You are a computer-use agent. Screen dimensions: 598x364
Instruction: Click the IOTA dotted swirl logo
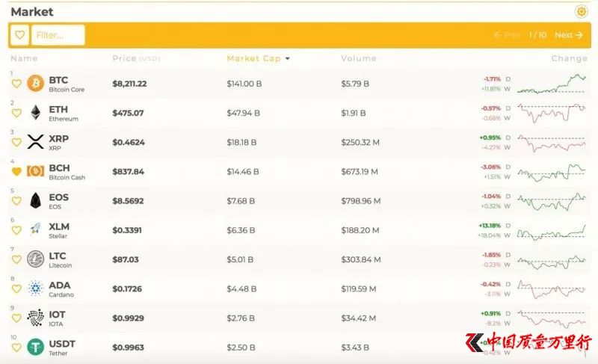[x=35, y=318]
